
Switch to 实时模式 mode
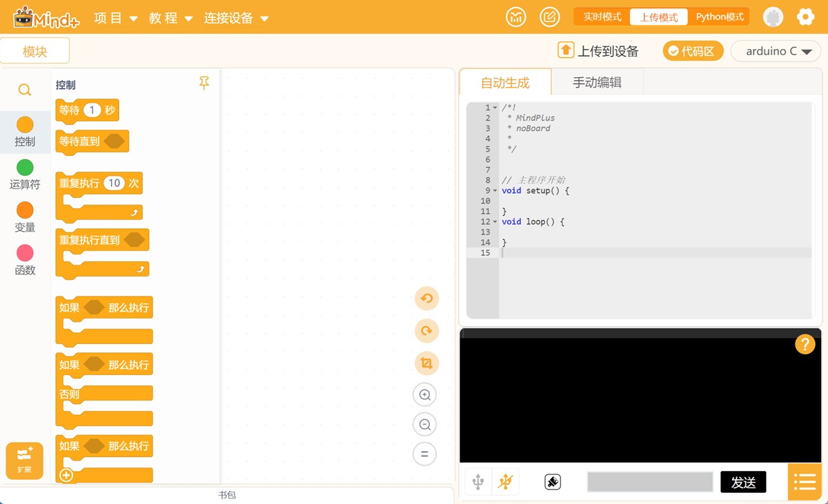(x=602, y=17)
